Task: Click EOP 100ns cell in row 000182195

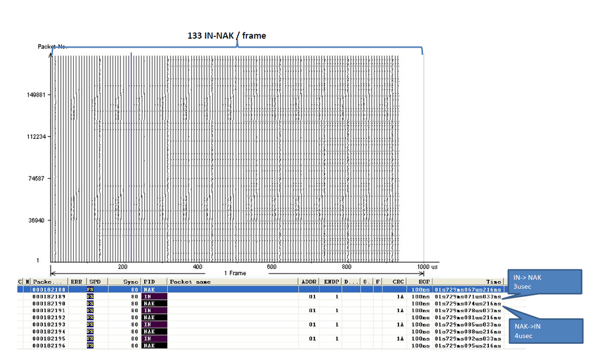Action: [420, 338]
